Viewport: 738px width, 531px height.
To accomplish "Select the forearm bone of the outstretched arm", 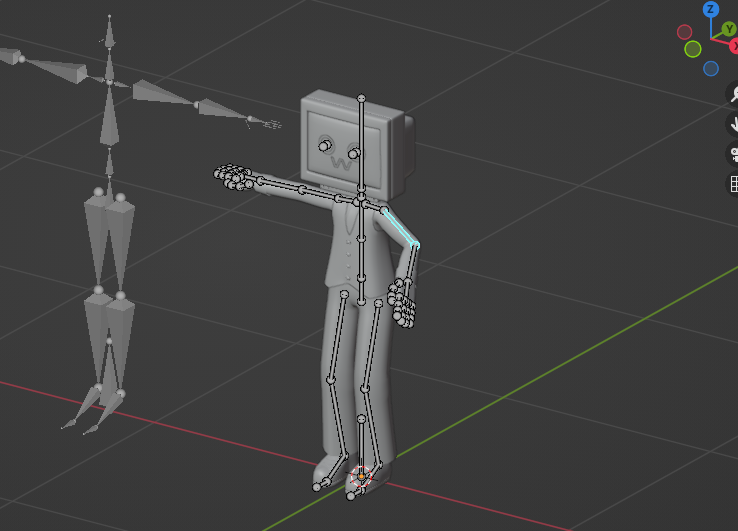I will tap(281, 185).
